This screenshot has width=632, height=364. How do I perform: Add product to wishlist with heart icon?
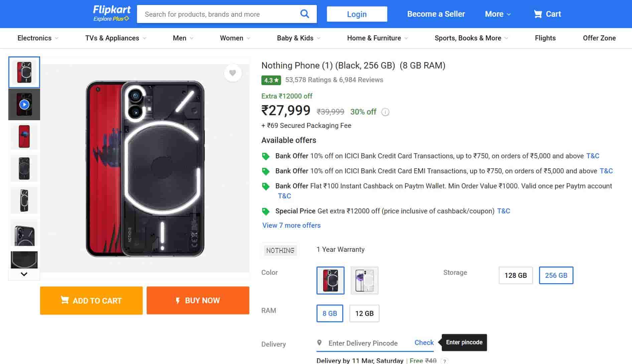tap(233, 73)
